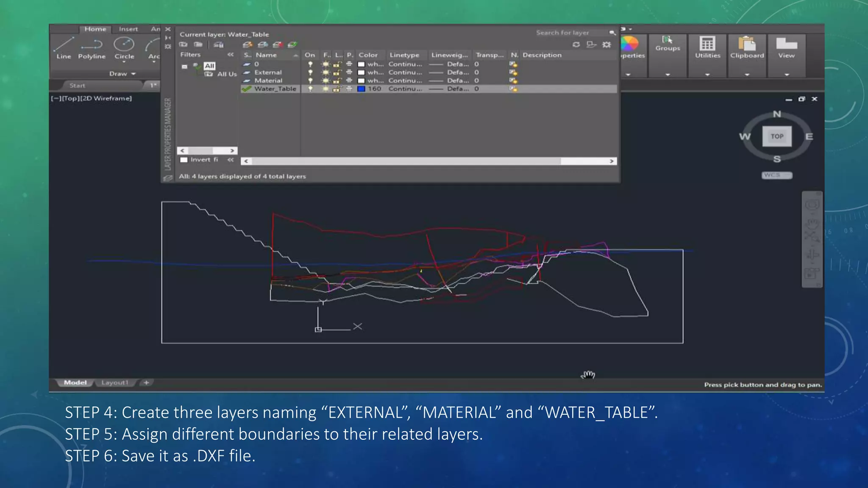Viewport: 868px width, 488px height.
Task: Expand the Clipboard panel dropdown arrow
Action: [747, 75]
